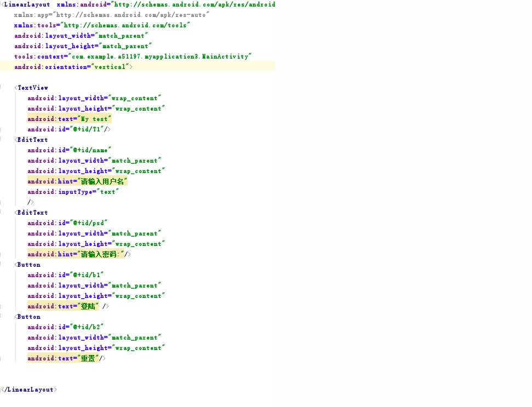
Task: Click the android:id="@+id/name" line
Action: 69,150
